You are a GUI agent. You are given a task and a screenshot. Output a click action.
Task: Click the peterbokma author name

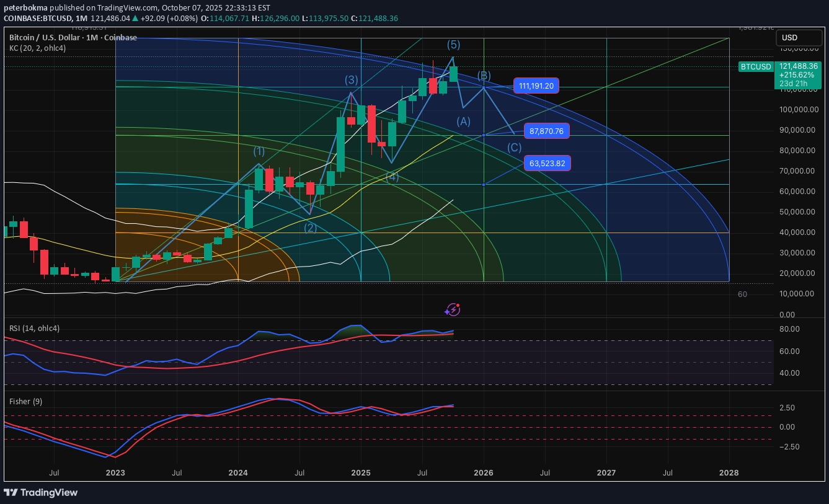coord(26,7)
